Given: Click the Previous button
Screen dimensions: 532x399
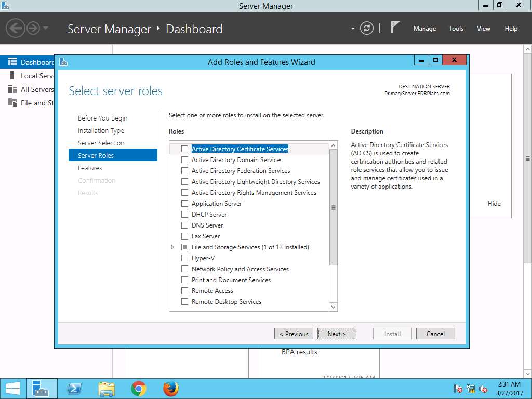Looking at the screenshot, I should (294, 334).
